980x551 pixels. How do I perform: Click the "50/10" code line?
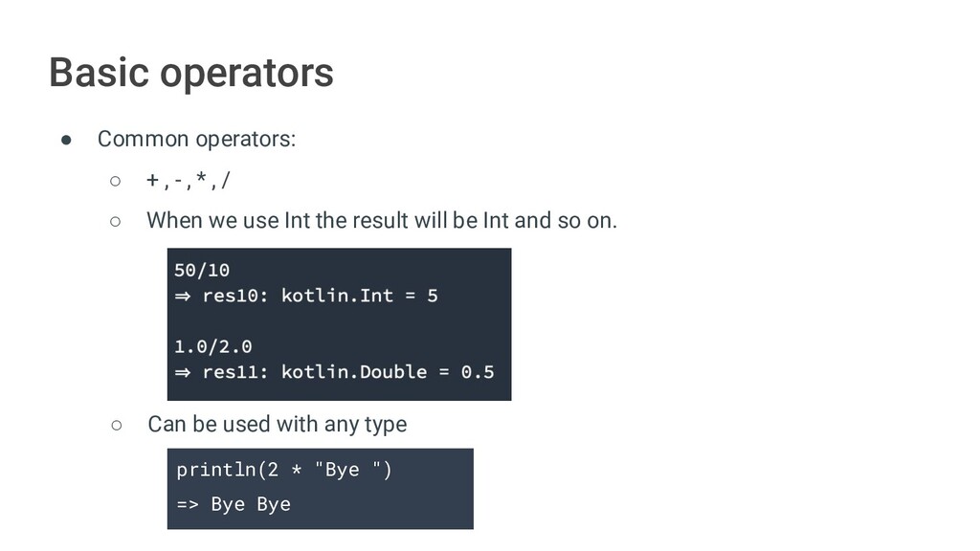pos(201,270)
